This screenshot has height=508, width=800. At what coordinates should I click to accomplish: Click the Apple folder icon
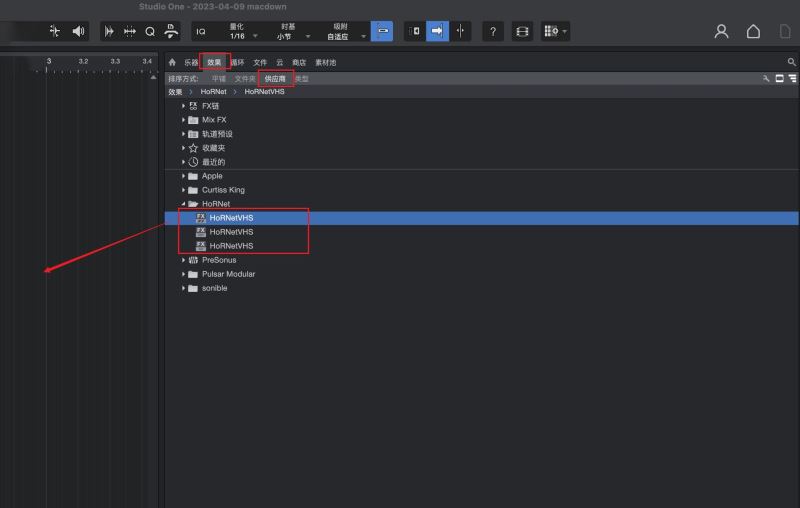[193, 176]
